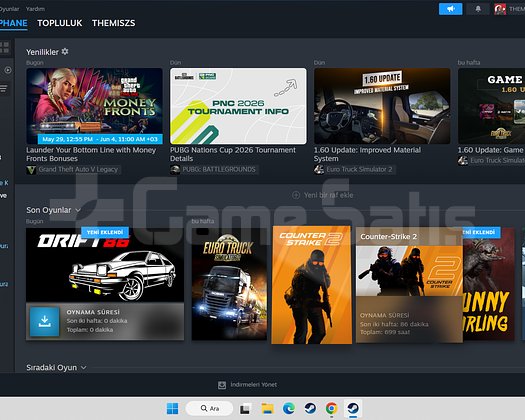Switch to the TOPLULUK tab
The image size is (525, 420).
point(60,23)
